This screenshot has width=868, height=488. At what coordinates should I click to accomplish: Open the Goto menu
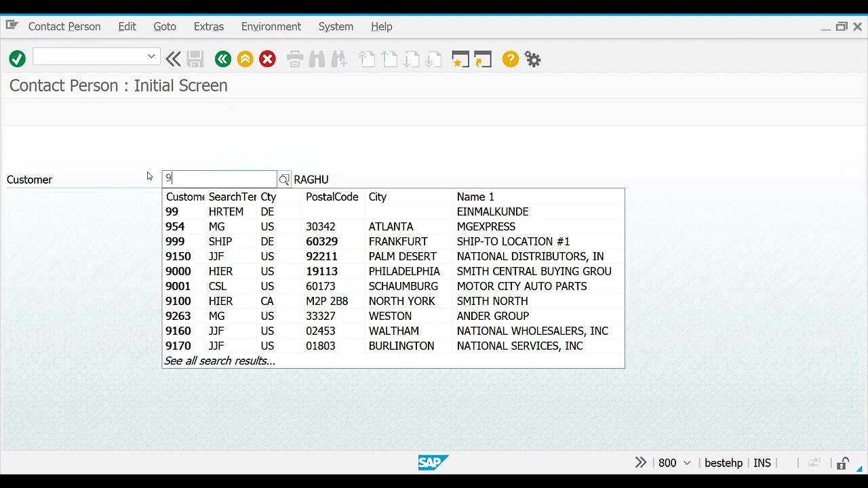point(165,26)
